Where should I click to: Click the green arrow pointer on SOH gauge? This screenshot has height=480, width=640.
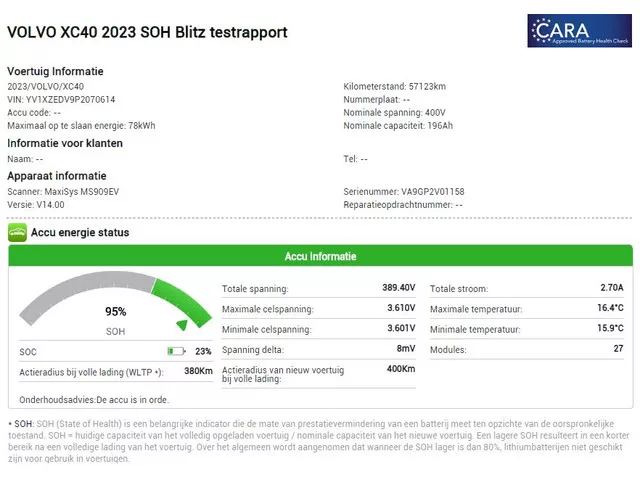[180, 324]
